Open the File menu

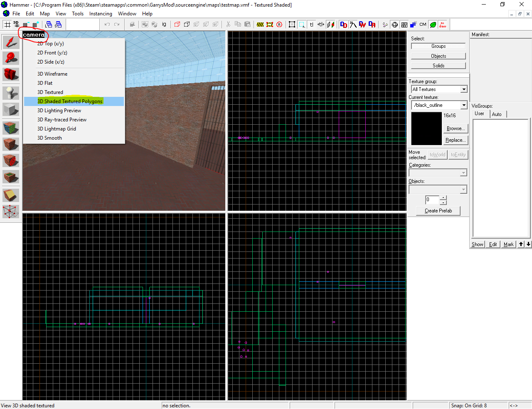[x=16, y=14]
